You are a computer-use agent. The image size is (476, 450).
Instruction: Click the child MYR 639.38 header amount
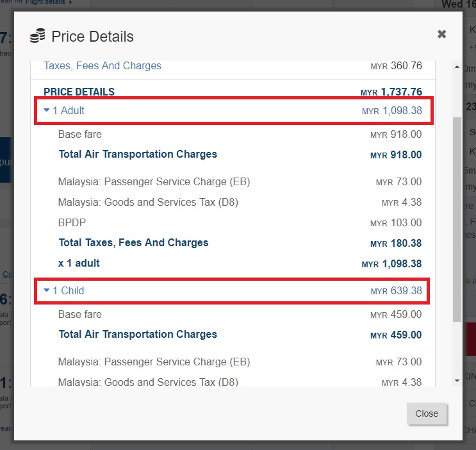396,291
